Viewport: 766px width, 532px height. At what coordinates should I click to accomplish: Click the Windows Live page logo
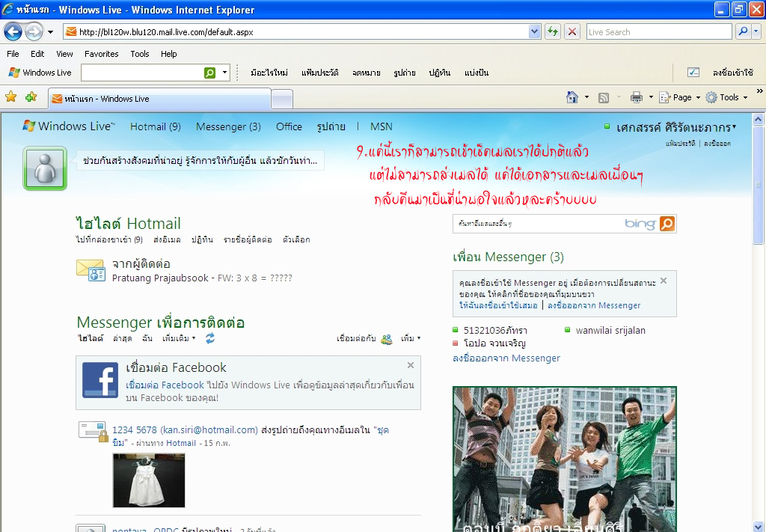click(x=69, y=126)
